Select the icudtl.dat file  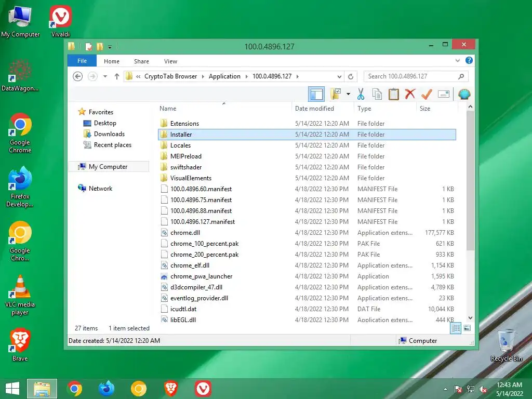[x=183, y=309]
